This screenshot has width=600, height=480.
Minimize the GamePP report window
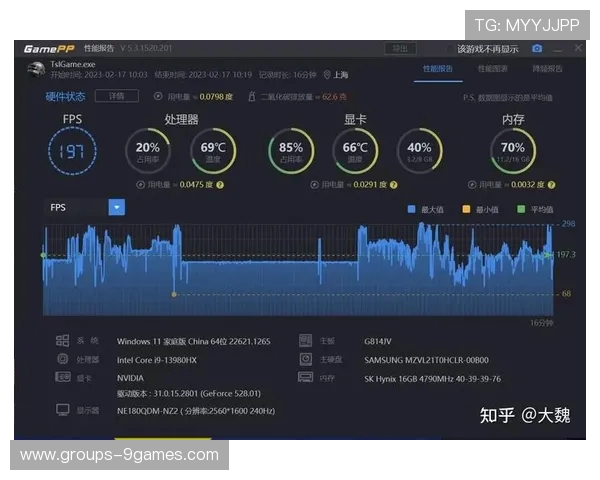(558, 49)
